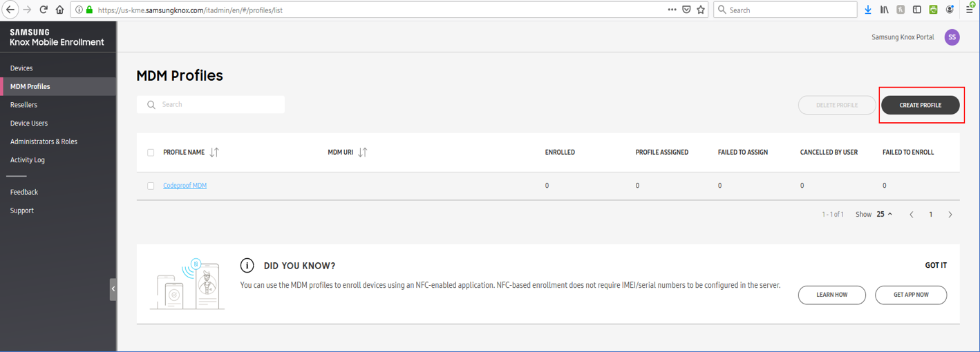The width and height of the screenshot is (980, 352).
Task: Go back with the browser back arrow
Action: (x=10, y=10)
